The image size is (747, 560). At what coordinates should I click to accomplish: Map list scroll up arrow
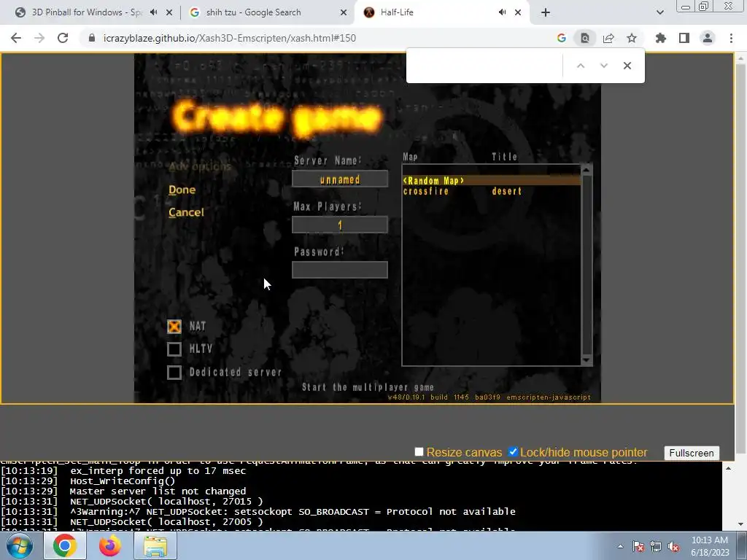[x=587, y=169]
